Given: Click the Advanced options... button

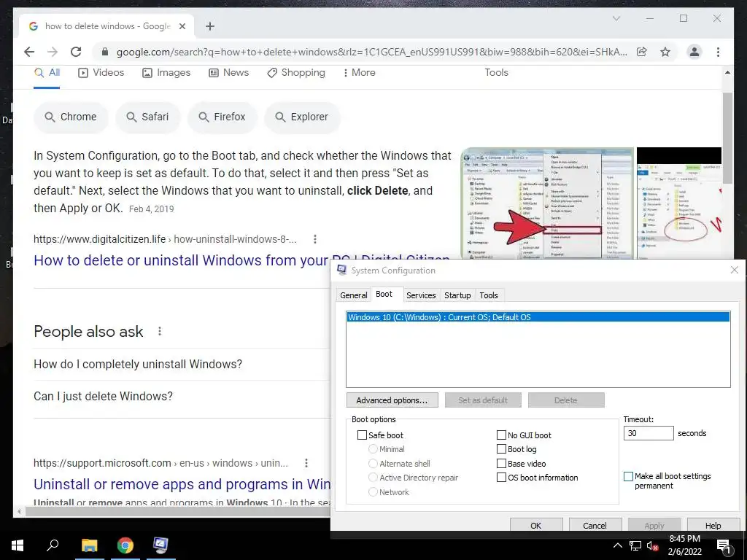Looking at the screenshot, I should point(392,400).
